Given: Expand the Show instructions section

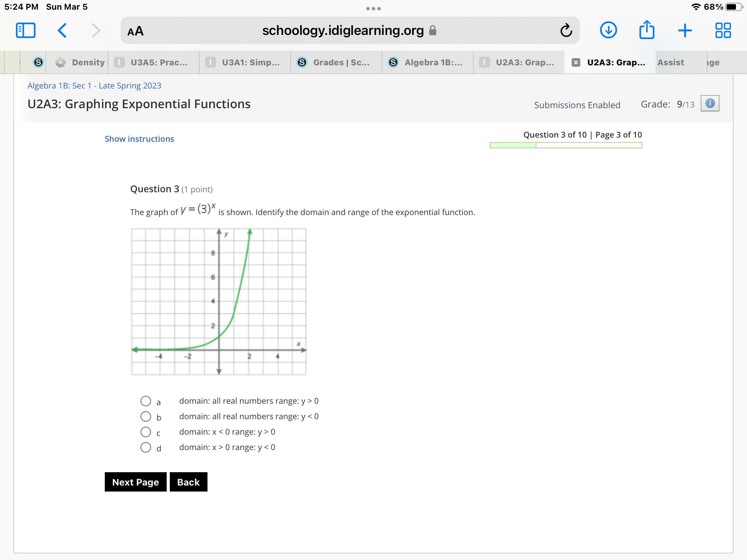Looking at the screenshot, I should tap(139, 139).
